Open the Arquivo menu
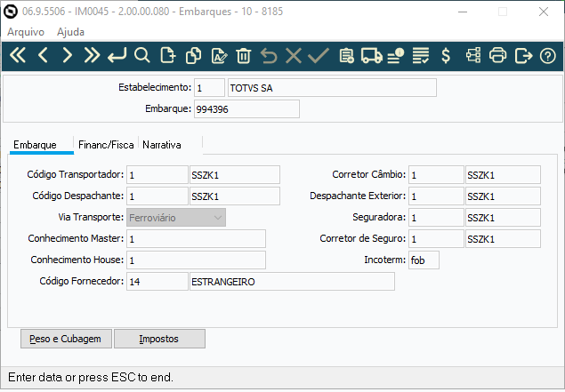565x392 pixels. point(25,31)
